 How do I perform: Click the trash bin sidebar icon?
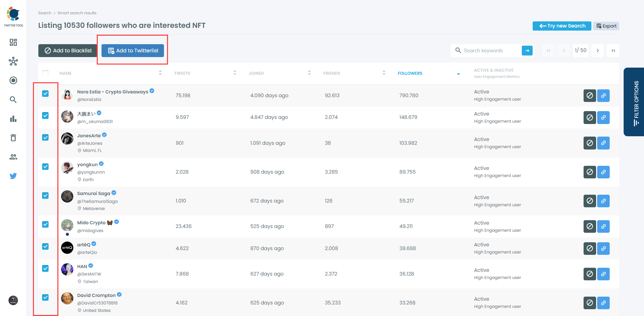tap(13, 138)
